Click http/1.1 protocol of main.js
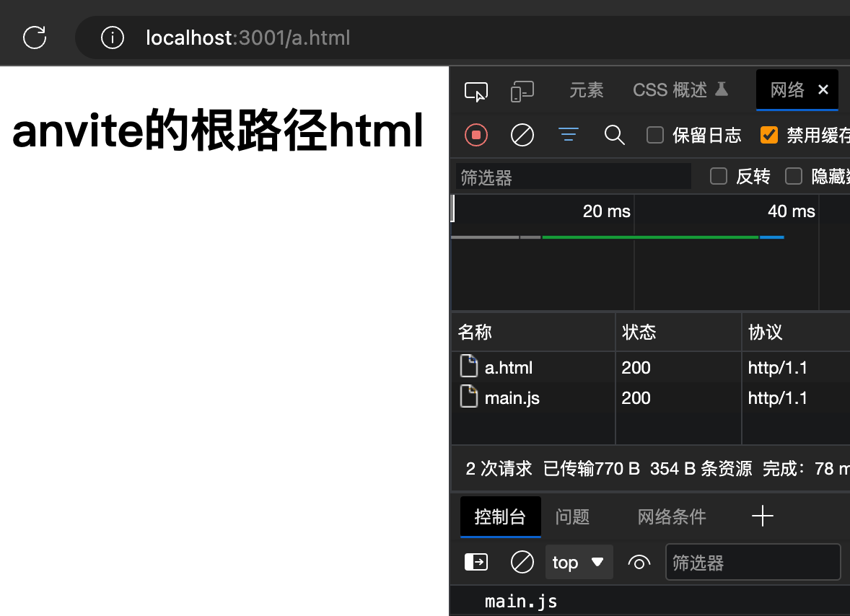This screenshot has height=616, width=850. [777, 398]
